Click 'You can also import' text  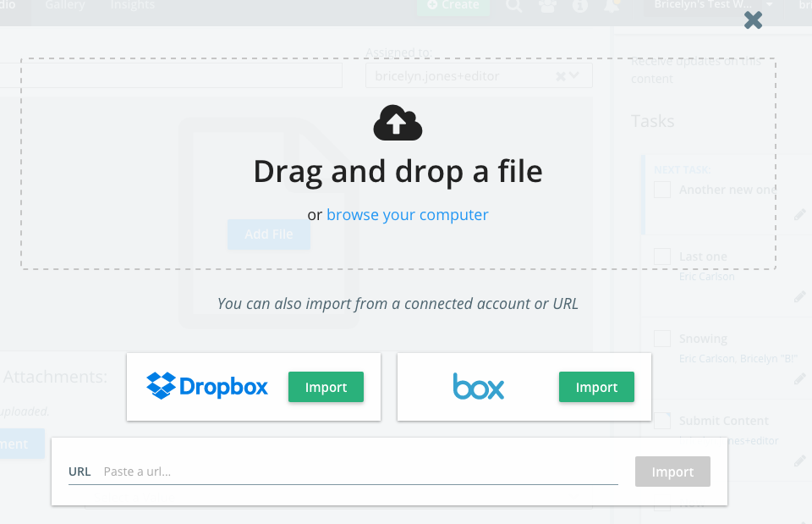398,304
